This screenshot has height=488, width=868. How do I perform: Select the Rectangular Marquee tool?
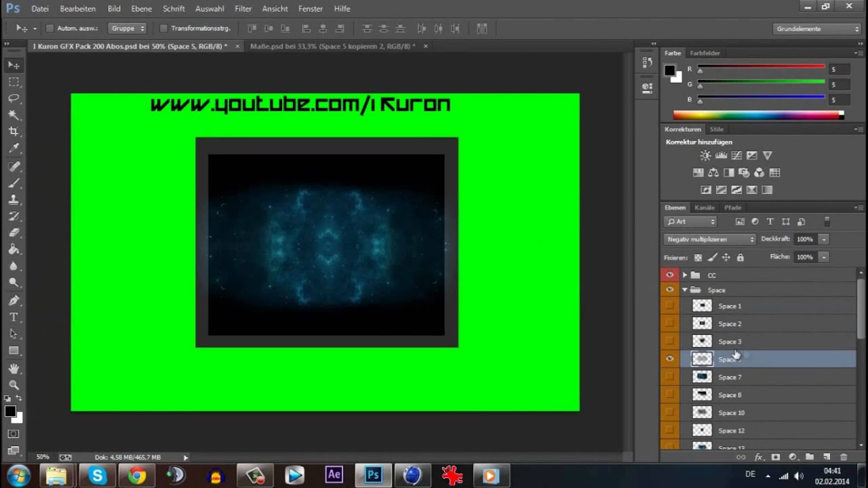pos(14,81)
